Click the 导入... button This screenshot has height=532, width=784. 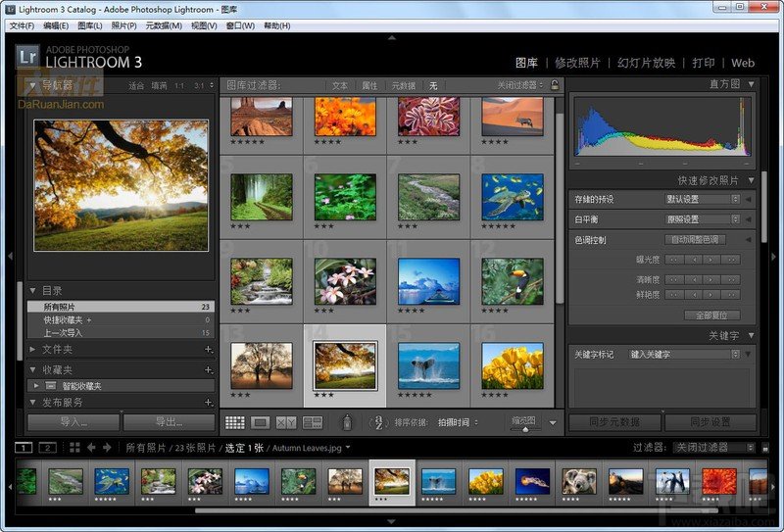tap(73, 422)
